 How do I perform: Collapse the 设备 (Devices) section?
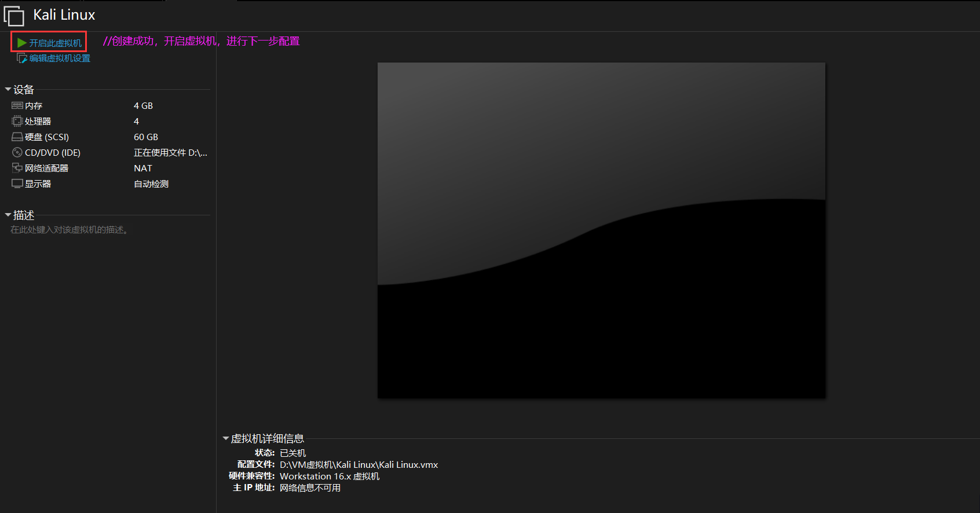pos(8,89)
